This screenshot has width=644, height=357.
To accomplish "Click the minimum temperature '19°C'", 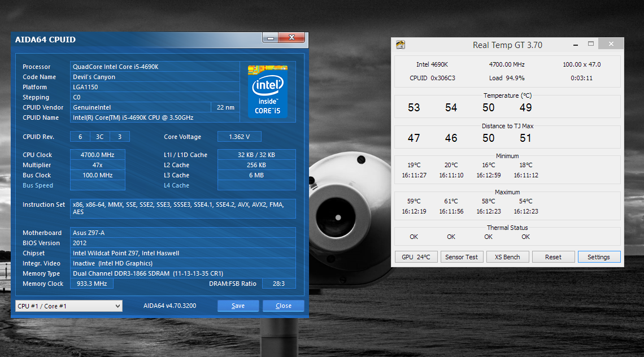I will click(x=414, y=165).
